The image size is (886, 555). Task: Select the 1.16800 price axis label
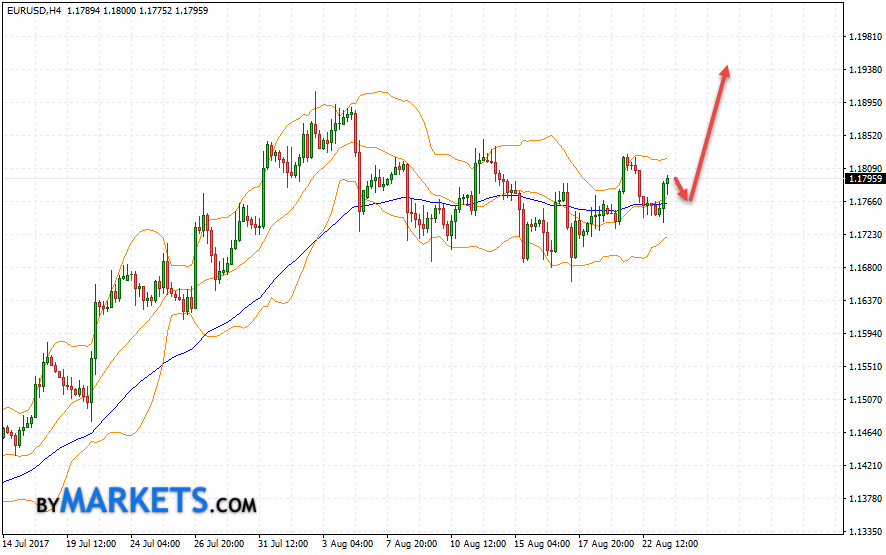pos(861,268)
